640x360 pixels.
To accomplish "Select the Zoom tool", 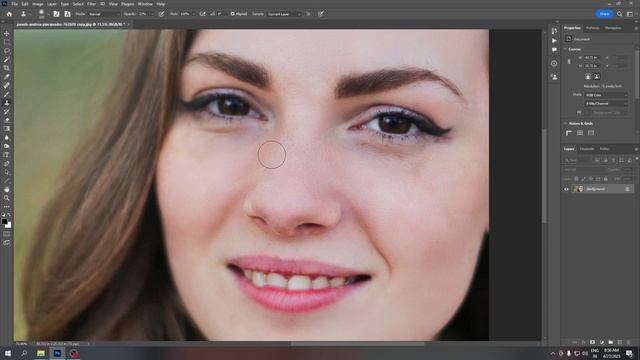I will 7,198.
